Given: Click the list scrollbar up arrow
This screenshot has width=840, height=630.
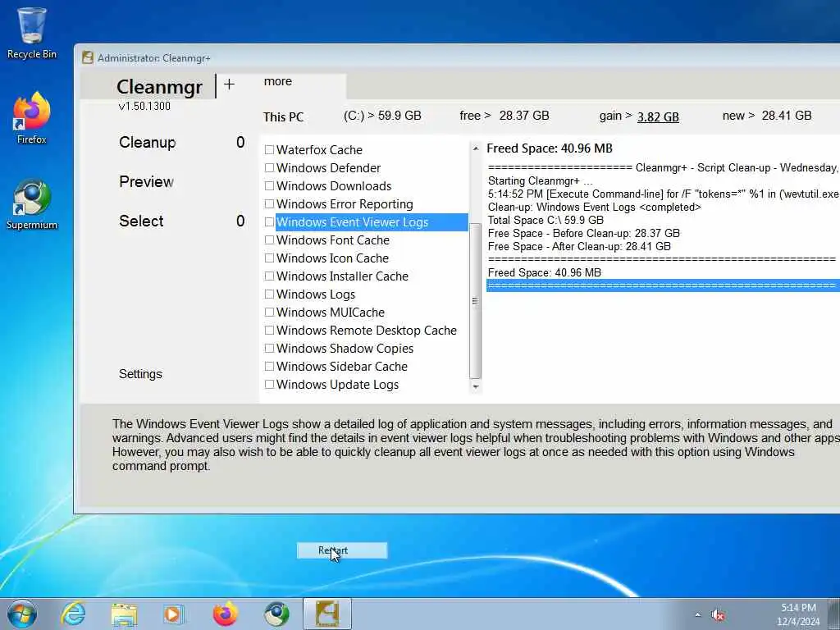Looking at the screenshot, I should (475, 148).
